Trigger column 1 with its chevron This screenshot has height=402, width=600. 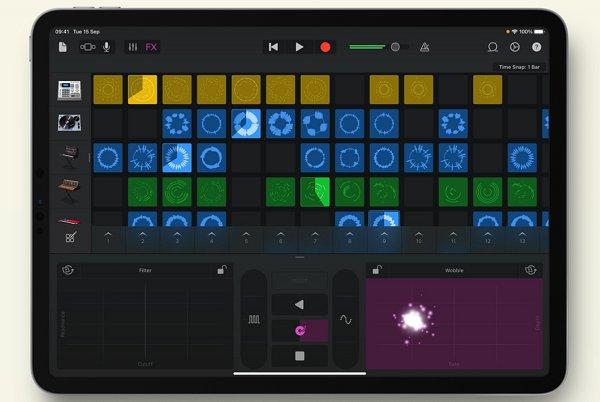(x=108, y=238)
